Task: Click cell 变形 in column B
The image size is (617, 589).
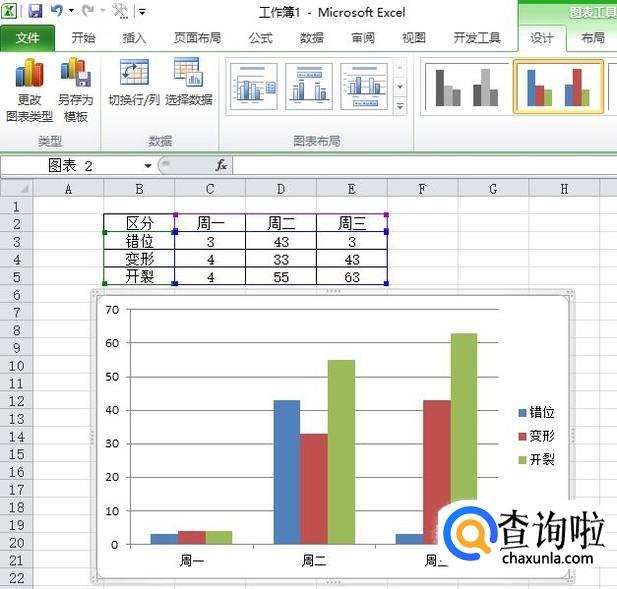Action: (x=139, y=258)
